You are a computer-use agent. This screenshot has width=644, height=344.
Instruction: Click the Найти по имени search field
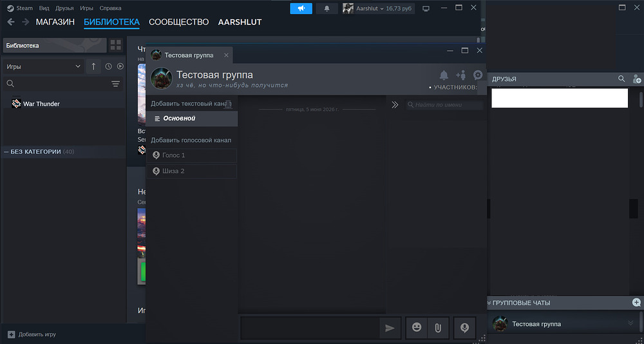444,105
